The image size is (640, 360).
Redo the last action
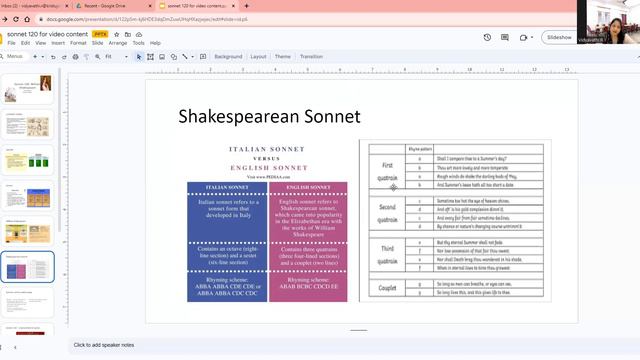point(64,57)
